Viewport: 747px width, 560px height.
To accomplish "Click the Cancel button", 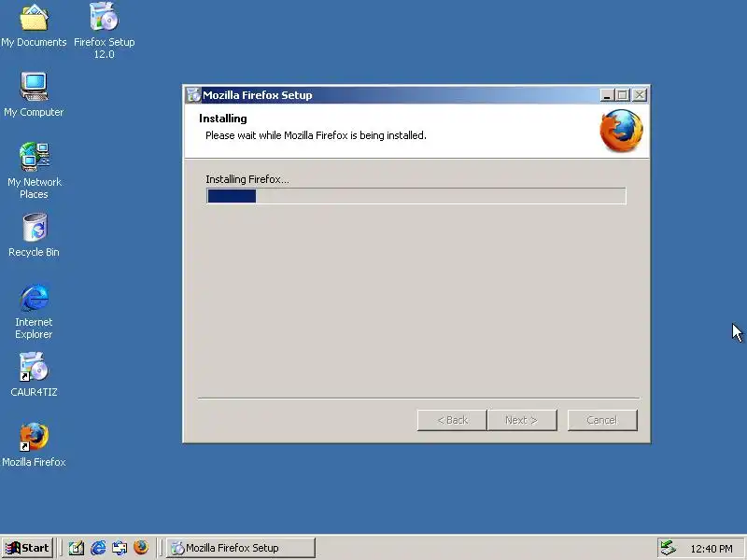I will coord(602,420).
